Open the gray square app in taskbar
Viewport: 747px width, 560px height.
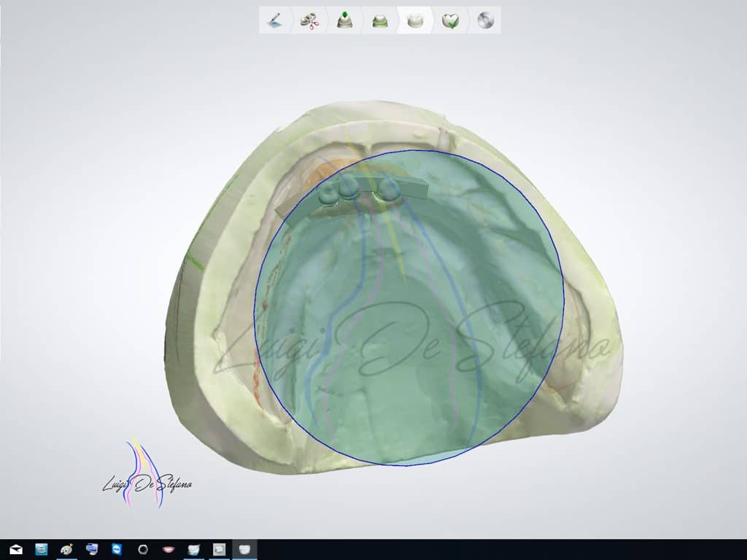(219, 549)
